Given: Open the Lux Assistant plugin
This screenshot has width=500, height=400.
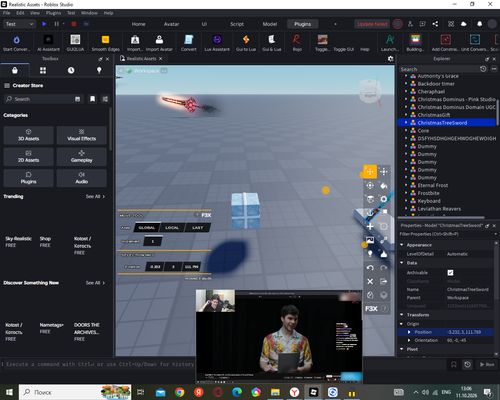Looking at the screenshot, I should [x=217, y=43].
